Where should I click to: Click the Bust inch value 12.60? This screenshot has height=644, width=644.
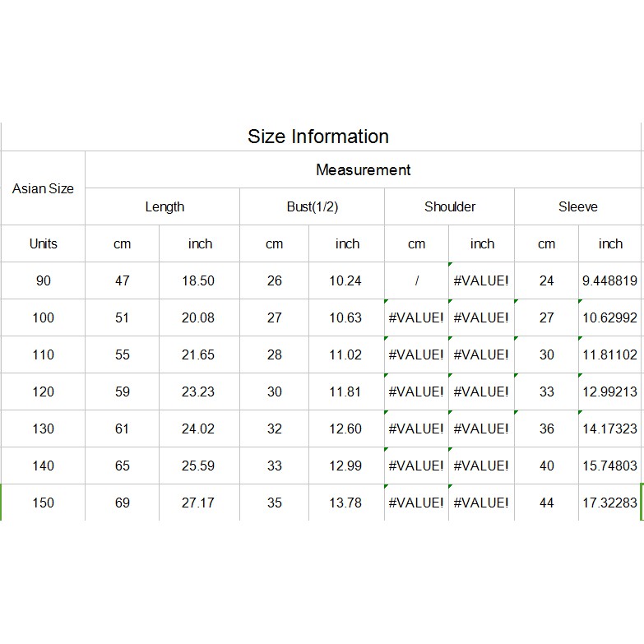[346, 429]
